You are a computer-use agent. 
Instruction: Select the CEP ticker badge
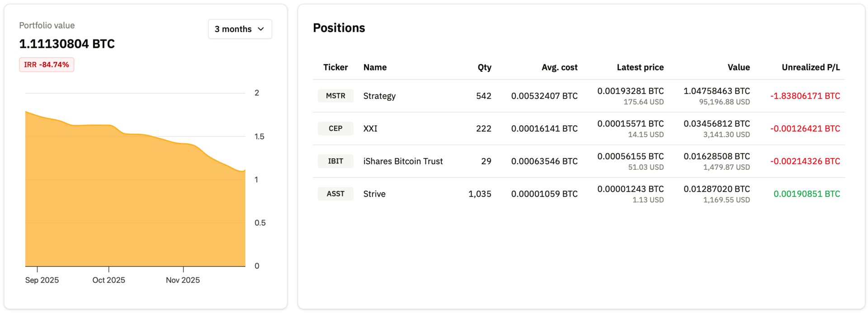pyautogui.click(x=335, y=128)
